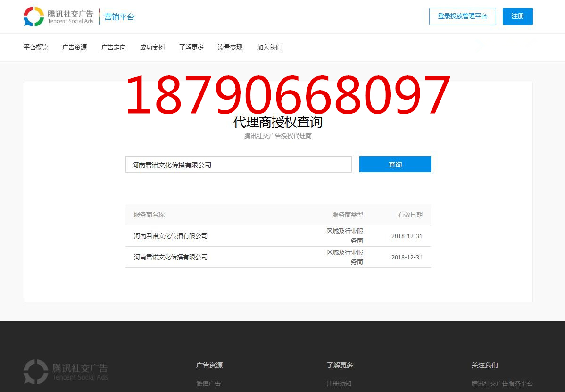Click the 登录投放管理平台 button
This screenshot has width=565, height=392.
(x=462, y=17)
